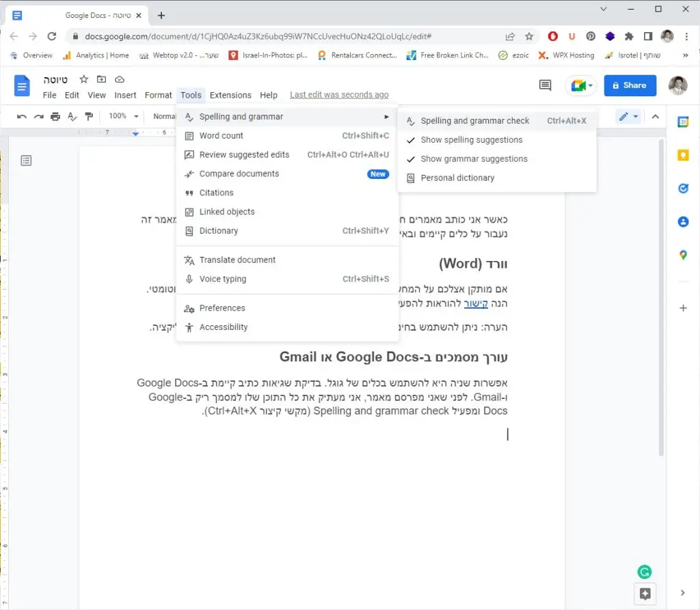Expand Spelling and grammar submenu
The image size is (700, 610).
(x=287, y=116)
